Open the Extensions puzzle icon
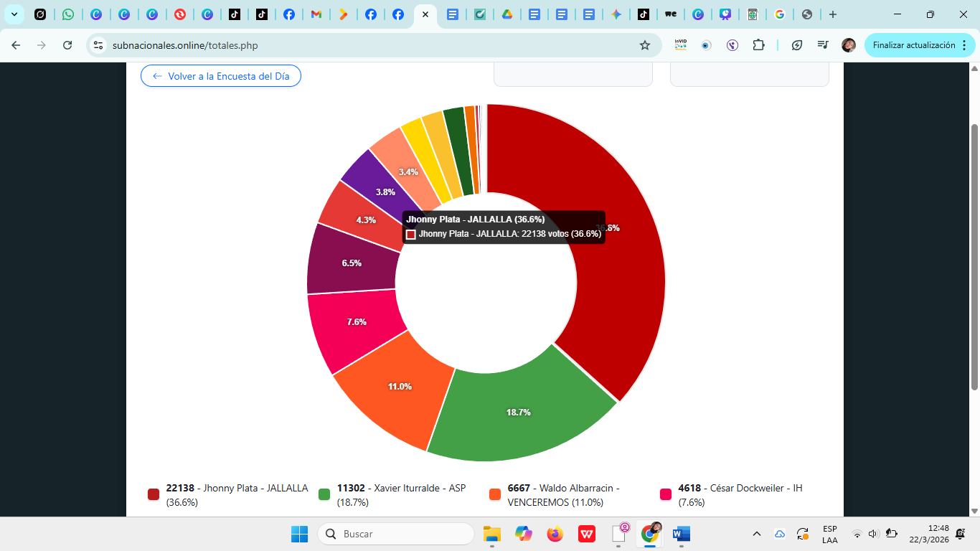 pos(758,45)
